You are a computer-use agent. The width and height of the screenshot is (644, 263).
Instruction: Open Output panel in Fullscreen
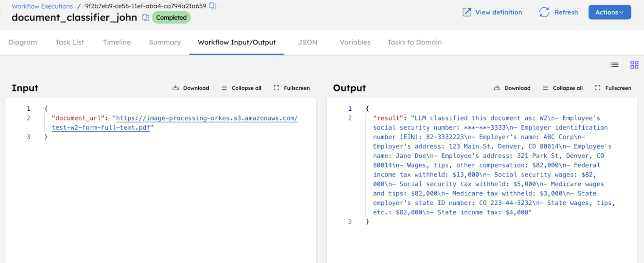pos(613,88)
